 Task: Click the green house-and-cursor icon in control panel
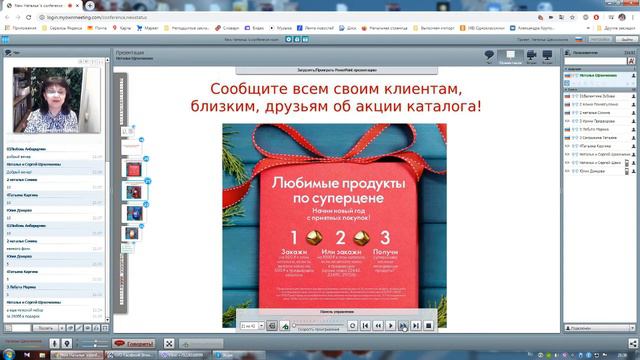[x=284, y=325]
